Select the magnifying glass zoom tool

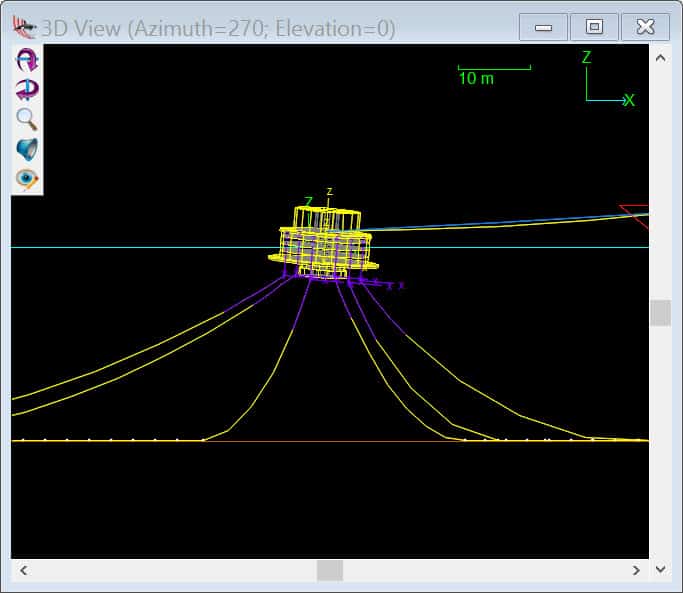27,119
